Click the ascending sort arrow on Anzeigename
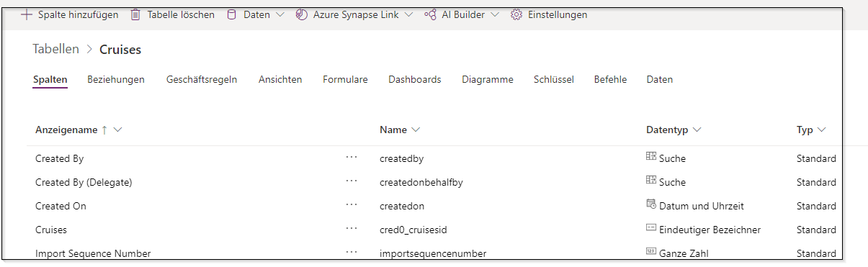The image size is (868, 267). [x=104, y=130]
